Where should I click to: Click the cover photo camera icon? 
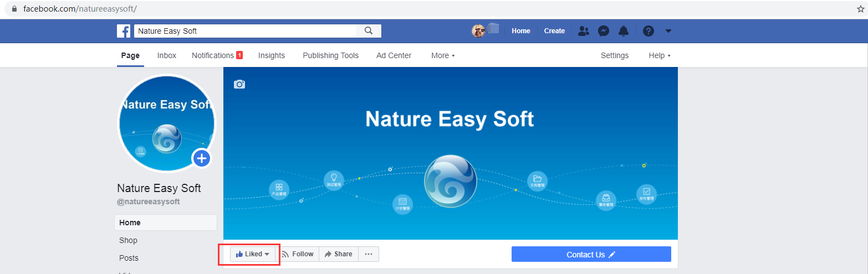pos(239,84)
